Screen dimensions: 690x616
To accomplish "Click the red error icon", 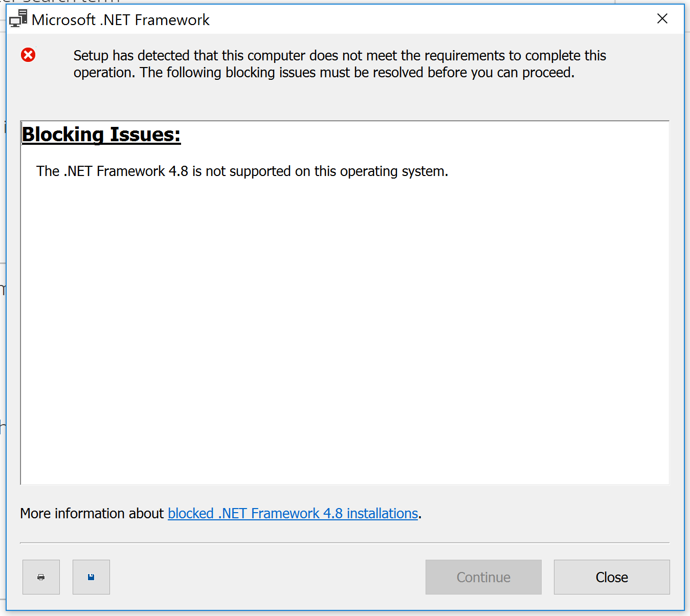I will 28,55.
